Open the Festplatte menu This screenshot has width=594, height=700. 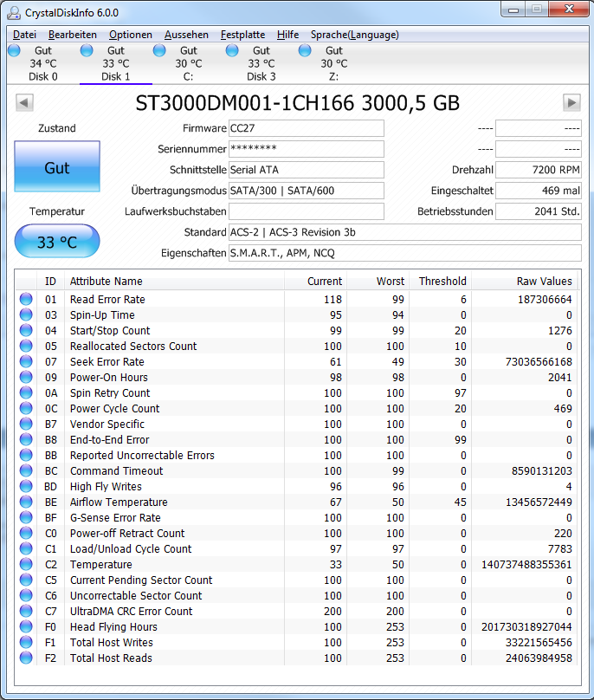click(x=242, y=35)
